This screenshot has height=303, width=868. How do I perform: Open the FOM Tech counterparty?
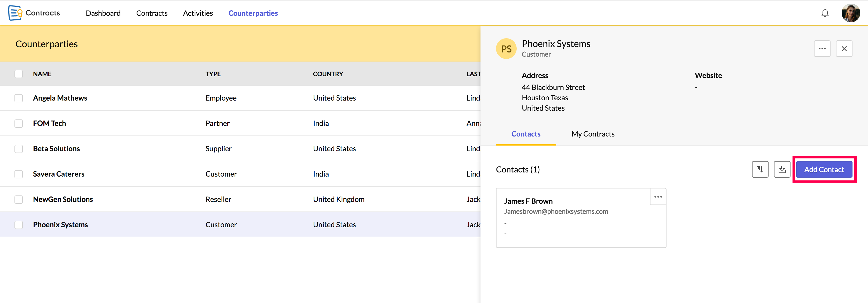coord(50,123)
